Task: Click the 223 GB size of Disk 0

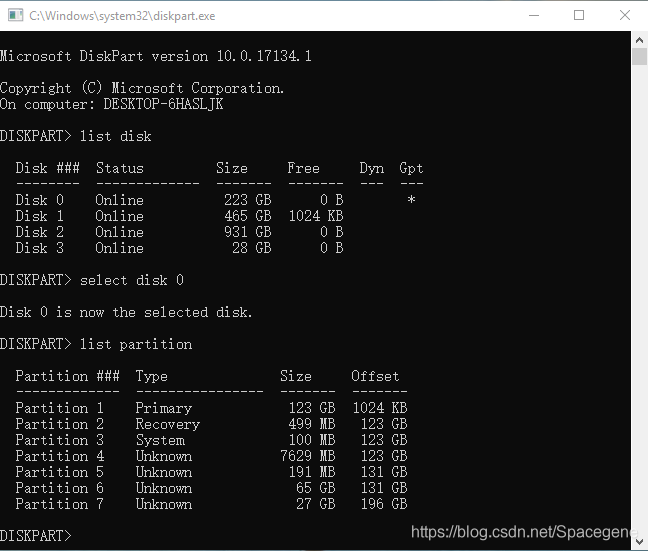Action: click(x=248, y=200)
